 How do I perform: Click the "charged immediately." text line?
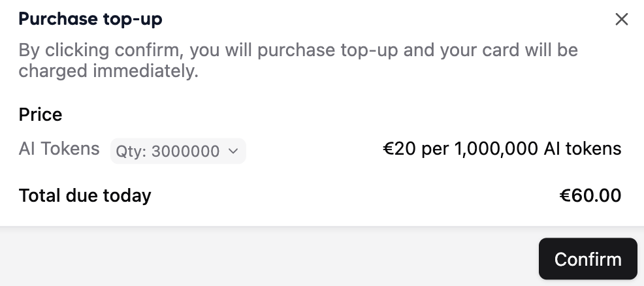tap(108, 71)
